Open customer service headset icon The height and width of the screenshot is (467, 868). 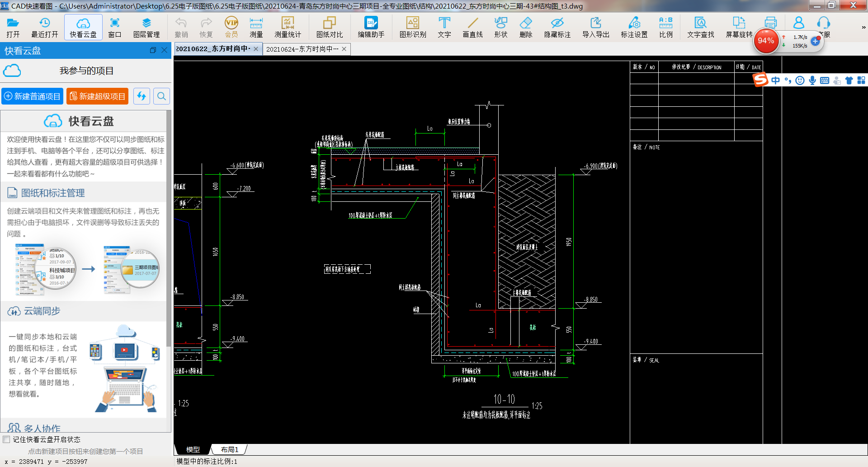tap(824, 23)
